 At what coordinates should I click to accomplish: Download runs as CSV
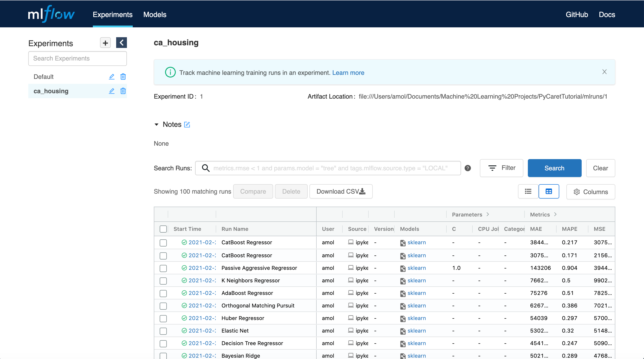click(x=341, y=191)
